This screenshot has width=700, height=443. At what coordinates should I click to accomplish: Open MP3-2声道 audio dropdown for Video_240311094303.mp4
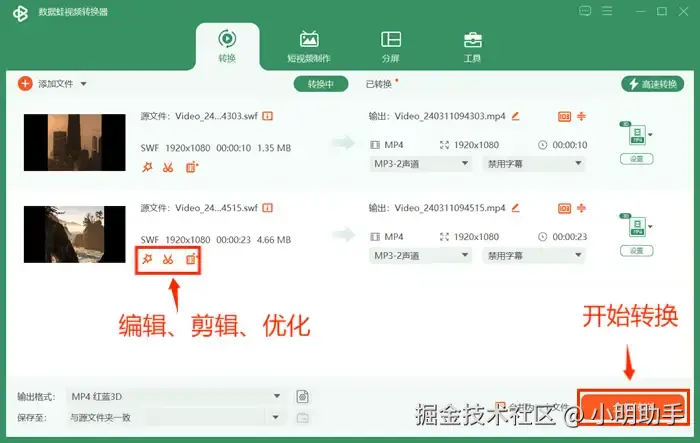point(421,164)
